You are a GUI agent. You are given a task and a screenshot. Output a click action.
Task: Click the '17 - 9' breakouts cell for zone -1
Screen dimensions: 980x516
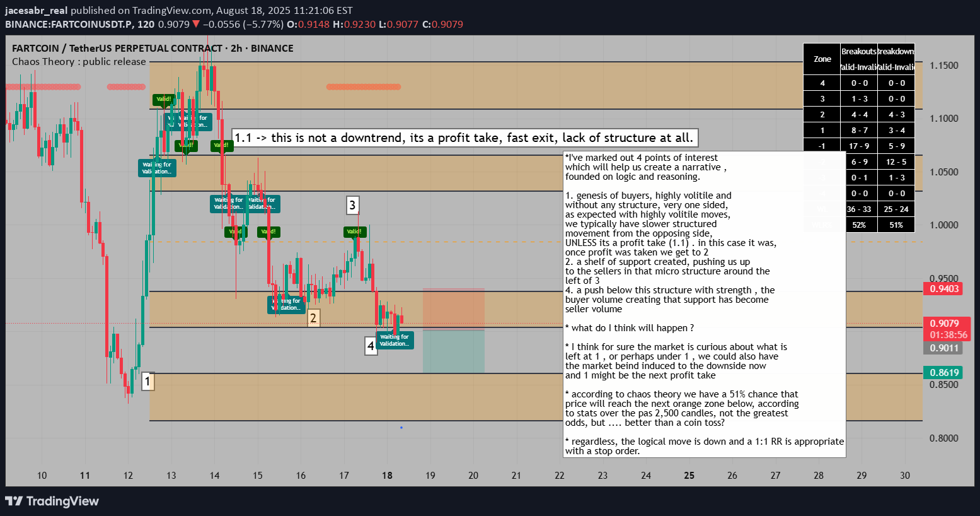point(859,146)
